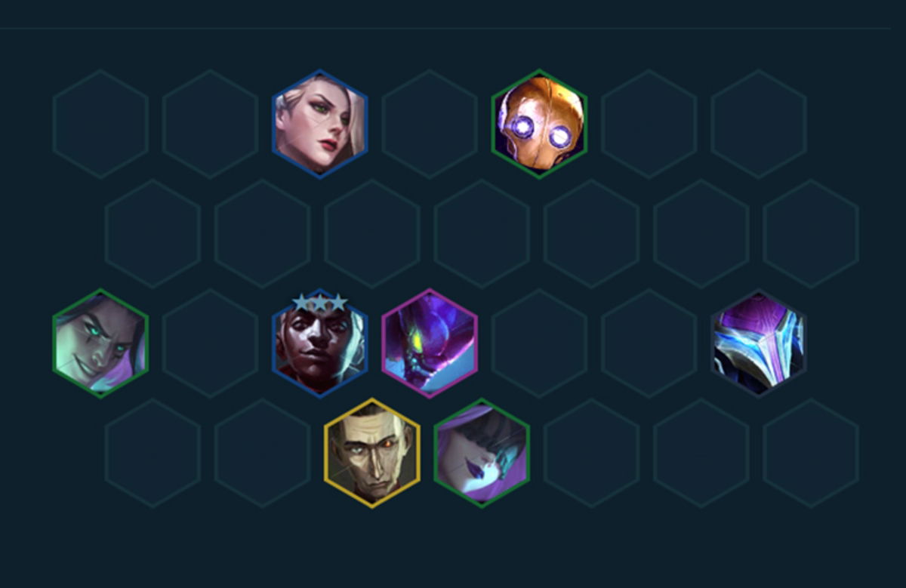Click the last empty hex in bottom row
This screenshot has width=906, height=588.
point(811,453)
